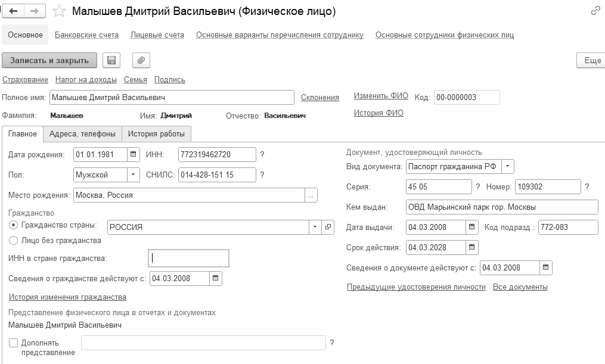Select "Лицо без гражданства" radio button

point(14,241)
